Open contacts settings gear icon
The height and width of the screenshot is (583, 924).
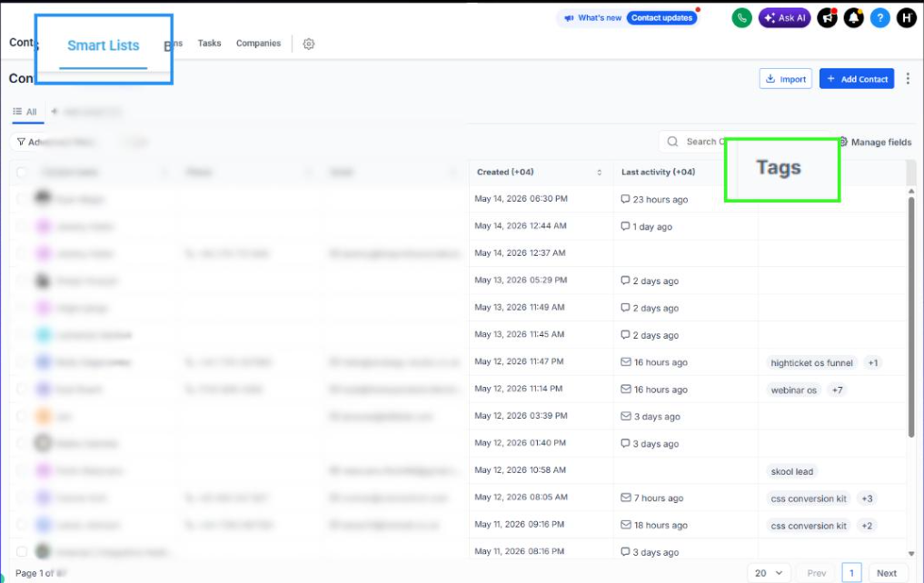point(309,44)
